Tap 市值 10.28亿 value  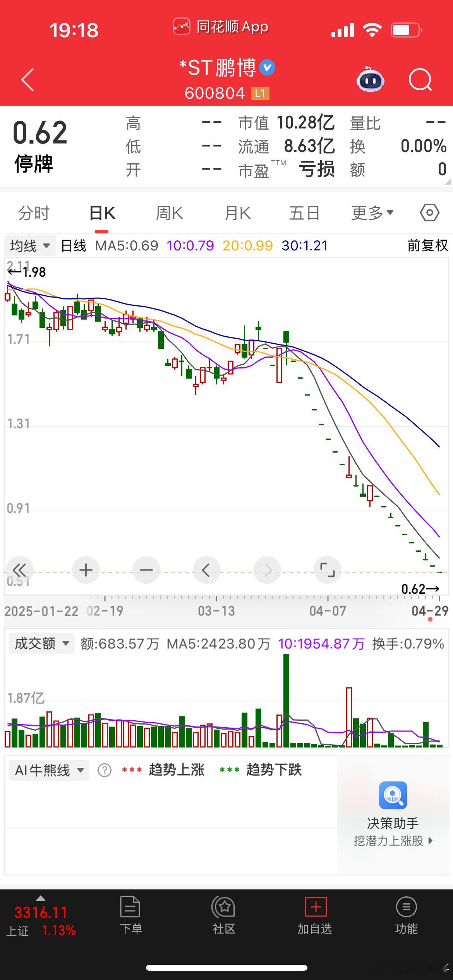point(305,123)
